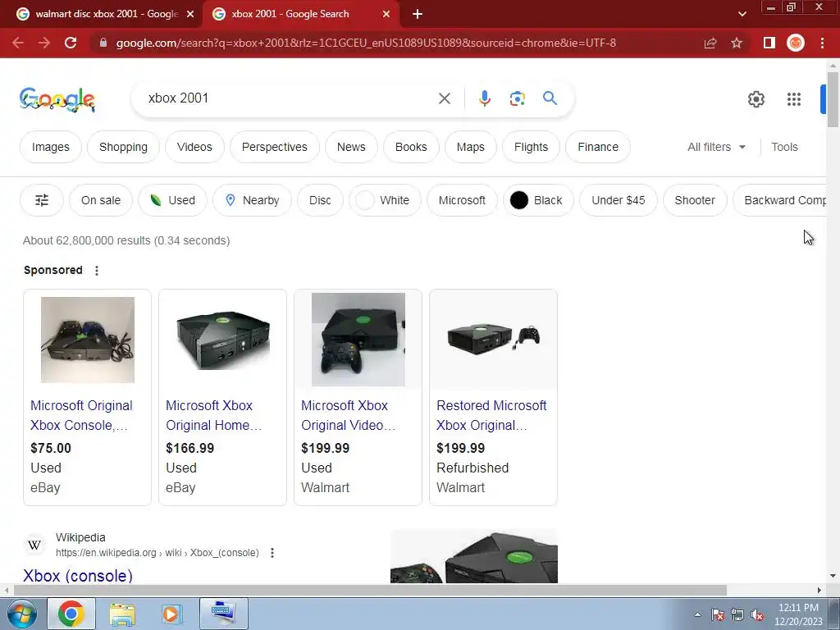Open the shopping filter sliders button
Image resolution: width=840 pixels, height=630 pixels.
[42, 200]
